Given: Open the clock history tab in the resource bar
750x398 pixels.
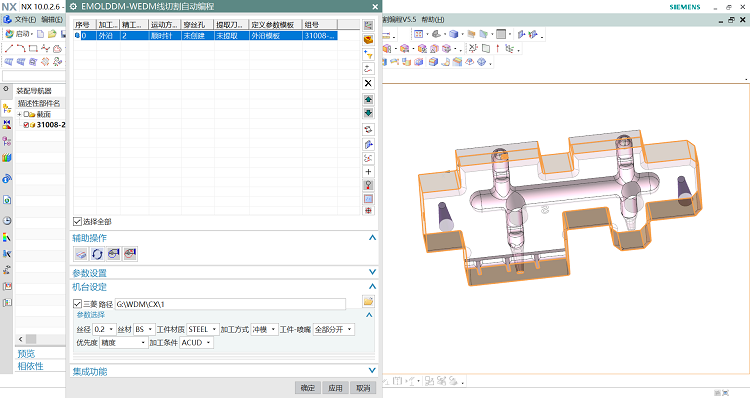Looking at the screenshot, I should point(7,221).
